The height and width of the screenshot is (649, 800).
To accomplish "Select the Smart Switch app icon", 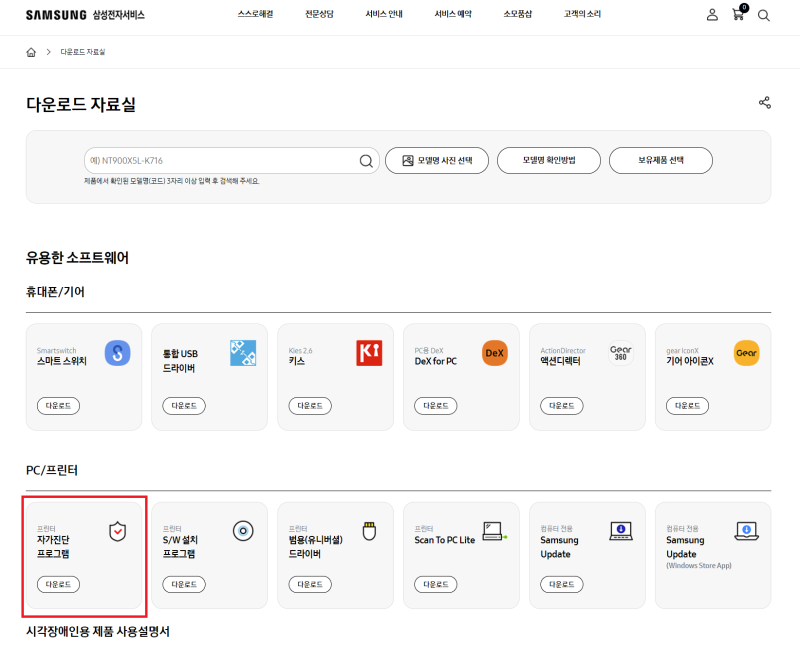I will click(x=114, y=353).
